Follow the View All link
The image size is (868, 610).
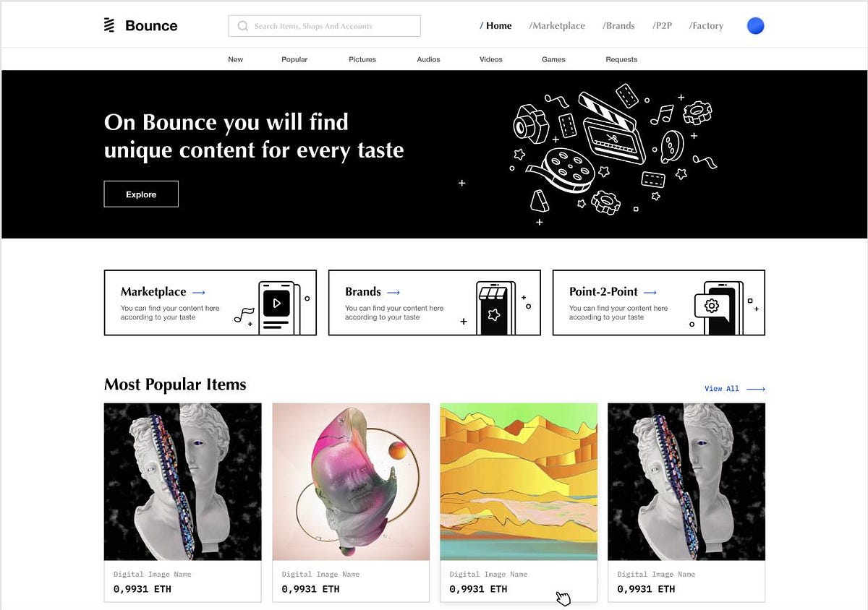click(735, 389)
